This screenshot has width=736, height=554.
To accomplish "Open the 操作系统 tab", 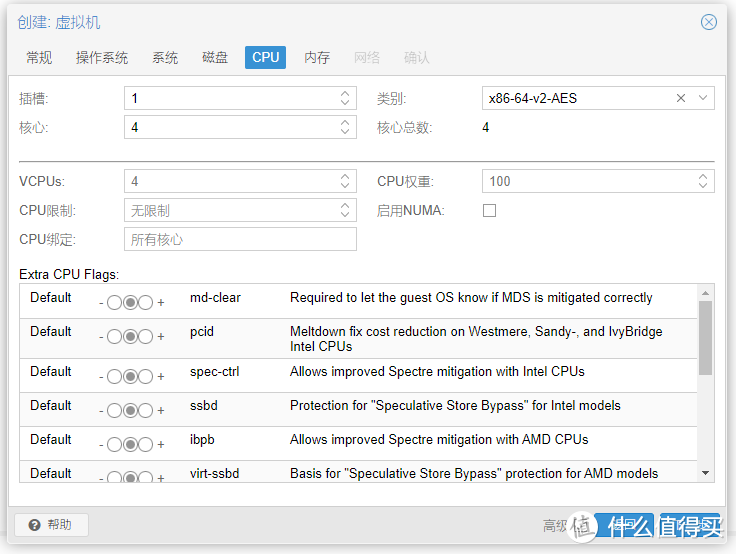I will [102, 57].
